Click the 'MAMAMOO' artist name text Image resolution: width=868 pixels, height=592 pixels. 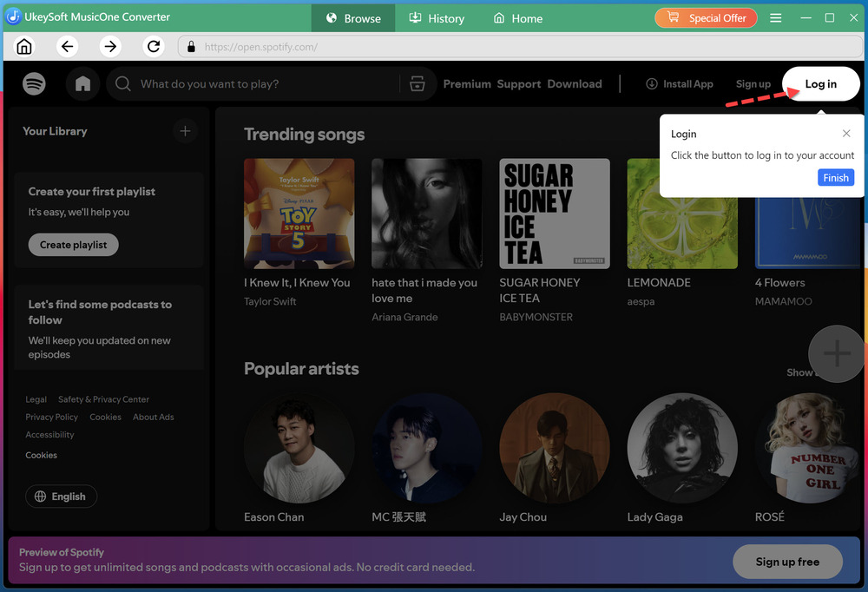tap(783, 302)
